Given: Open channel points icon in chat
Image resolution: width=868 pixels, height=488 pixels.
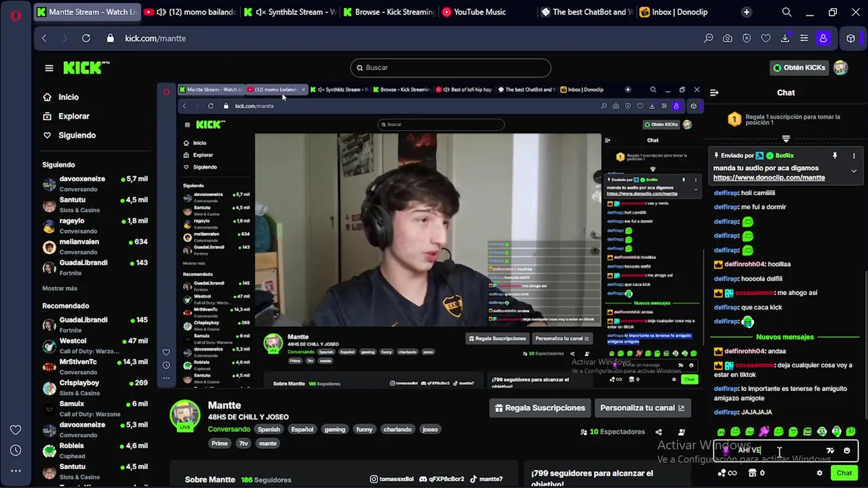Looking at the screenshot, I should click(x=722, y=473).
